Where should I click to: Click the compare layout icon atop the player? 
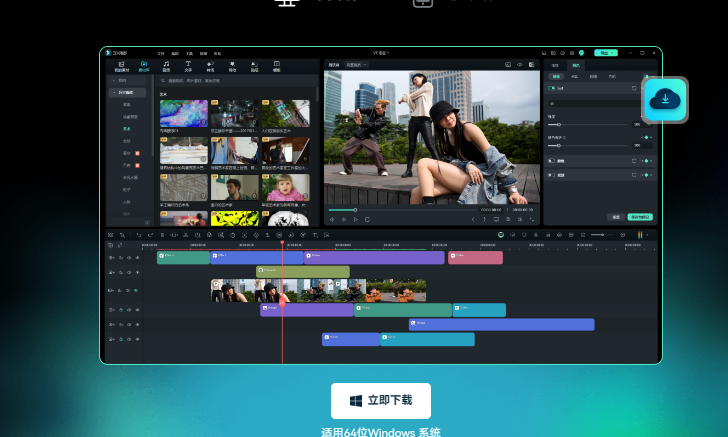point(532,65)
